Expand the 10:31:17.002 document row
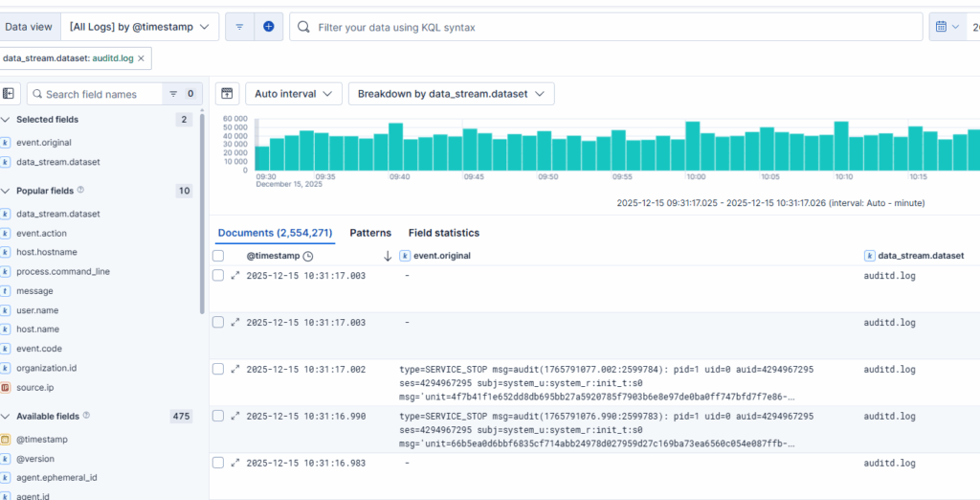 click(234, 370)
